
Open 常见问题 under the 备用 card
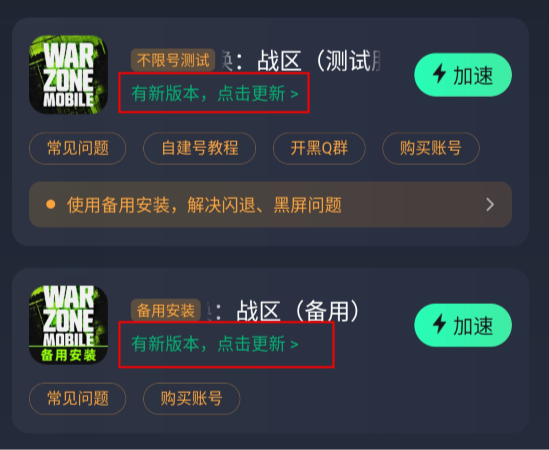(x=77, y=399)
